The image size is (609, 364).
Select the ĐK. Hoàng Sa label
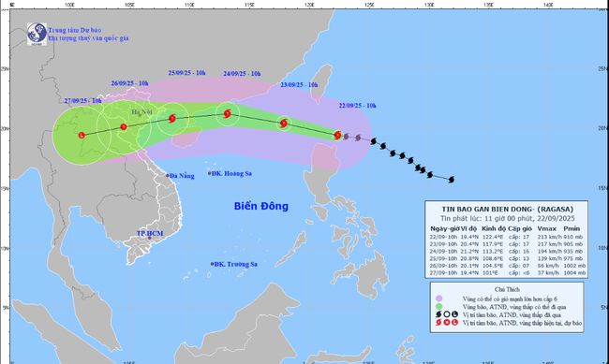(231, 173)
